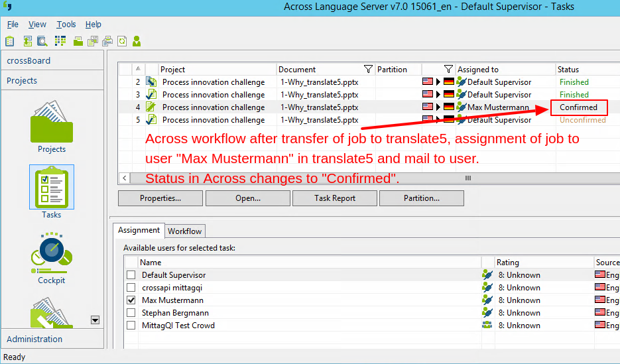Viewport: 620px width, 364px height.
Task: Check the crossapi mittagqi checkbox
Action: click(x=131, y=287)
